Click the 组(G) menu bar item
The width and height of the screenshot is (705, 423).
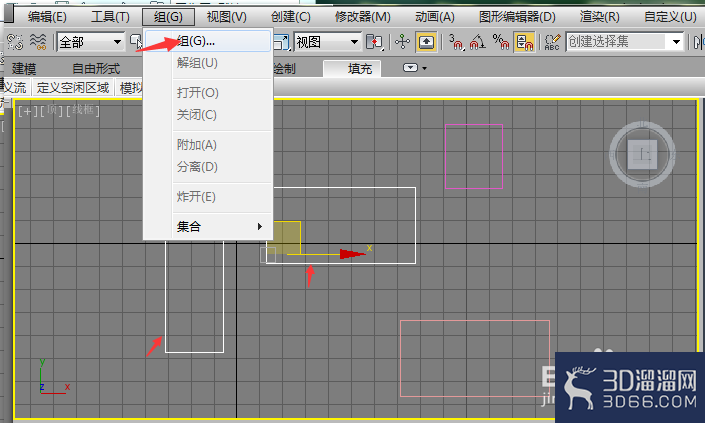[x=168, y=17]
